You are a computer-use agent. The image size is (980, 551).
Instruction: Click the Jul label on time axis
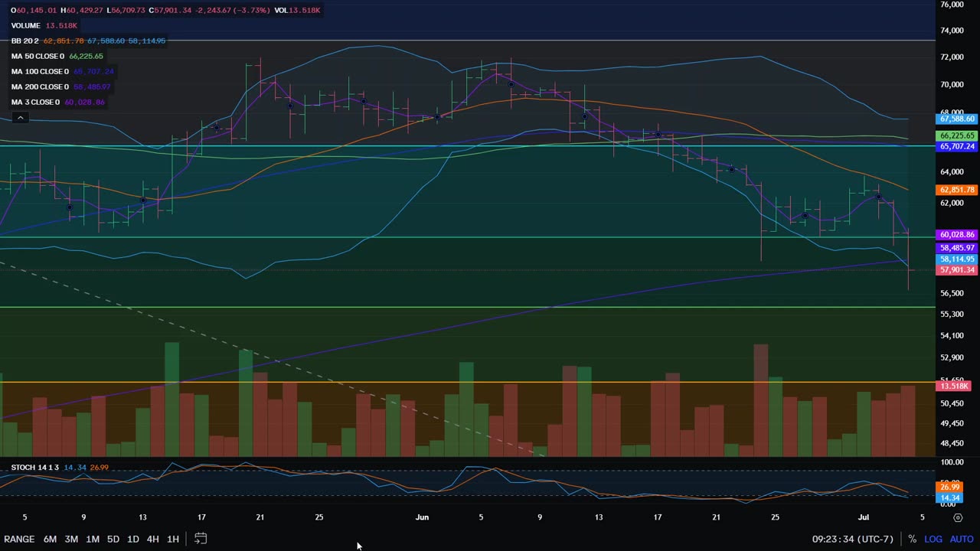864,517
